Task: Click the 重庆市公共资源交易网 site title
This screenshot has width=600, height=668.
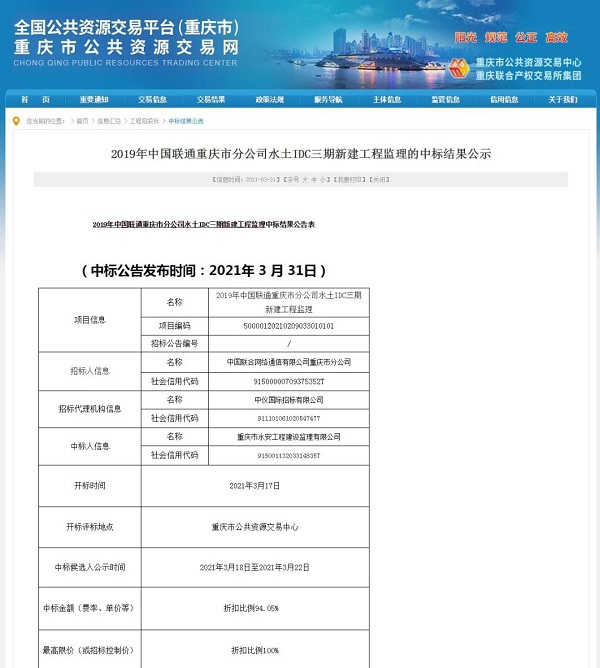Action: 126,47
